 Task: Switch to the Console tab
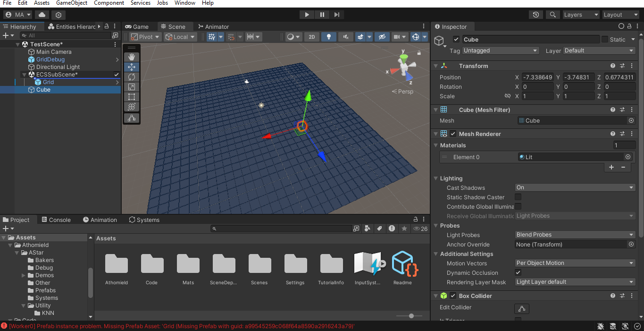[56, 220]
